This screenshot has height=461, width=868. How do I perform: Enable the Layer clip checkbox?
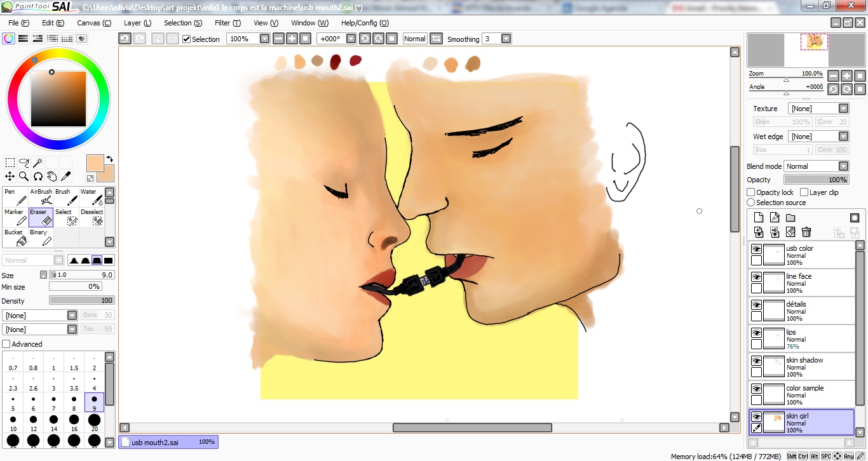click(x=804, y=192)
